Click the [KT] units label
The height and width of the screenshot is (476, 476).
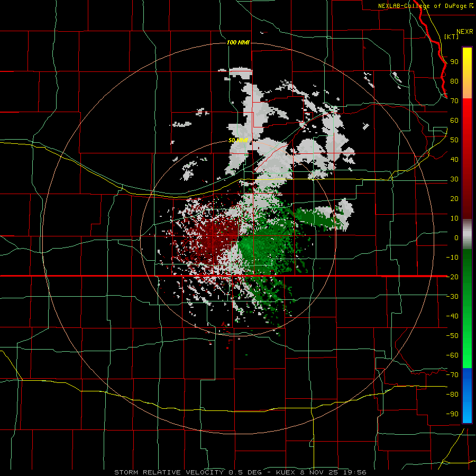point(451,36)
